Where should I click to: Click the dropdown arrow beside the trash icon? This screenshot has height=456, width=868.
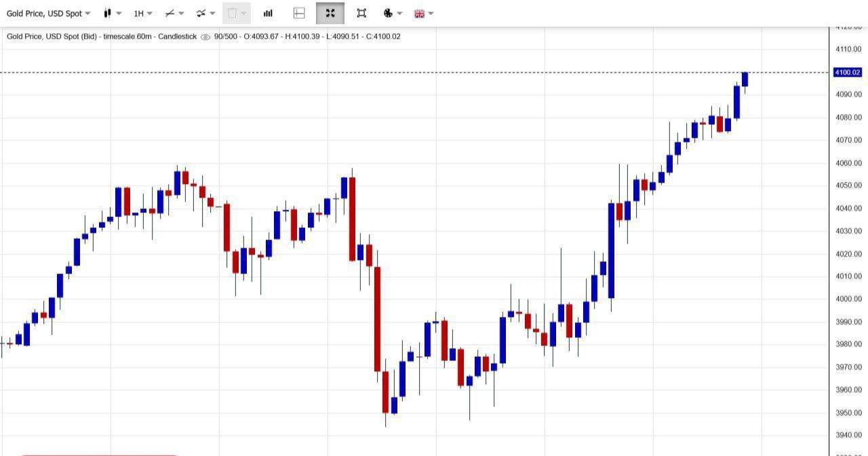click(243, 14)
